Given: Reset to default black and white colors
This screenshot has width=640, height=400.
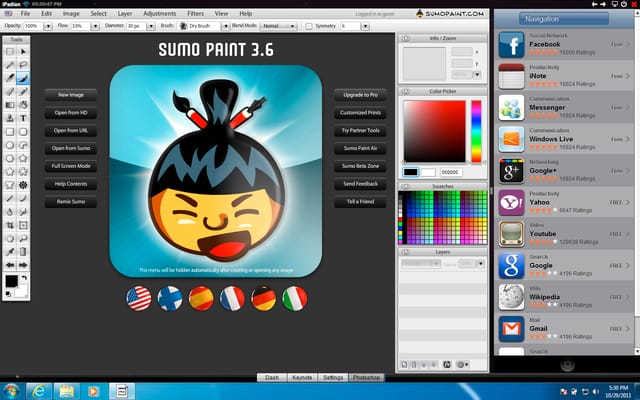Looking at the screenshot, I should tap(8, 293).
